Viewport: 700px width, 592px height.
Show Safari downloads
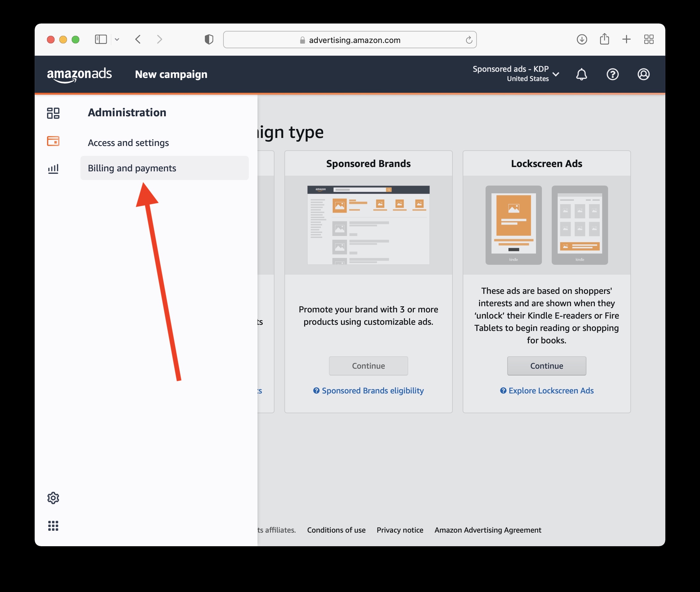(x=582, y=40)
